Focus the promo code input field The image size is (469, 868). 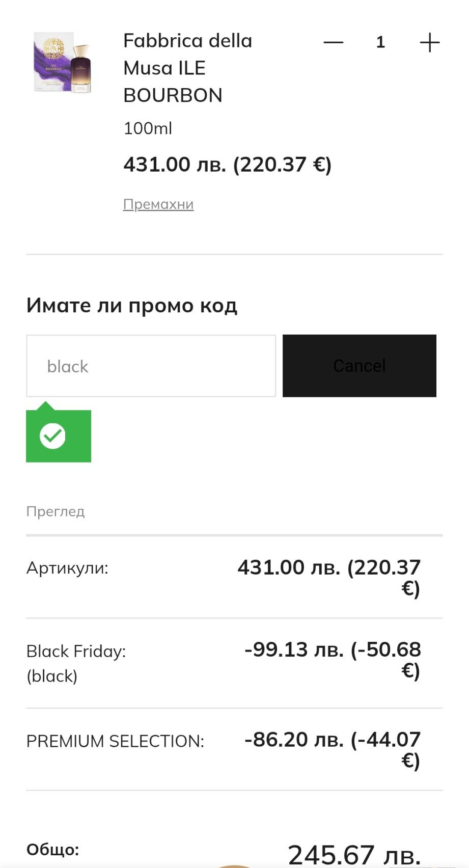pos(151,366)
